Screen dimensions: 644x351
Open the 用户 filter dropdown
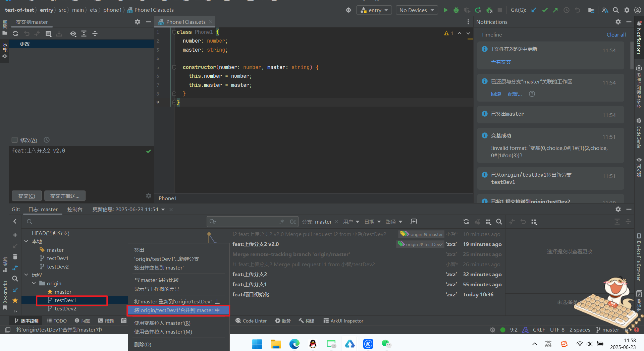coord(351,222)
